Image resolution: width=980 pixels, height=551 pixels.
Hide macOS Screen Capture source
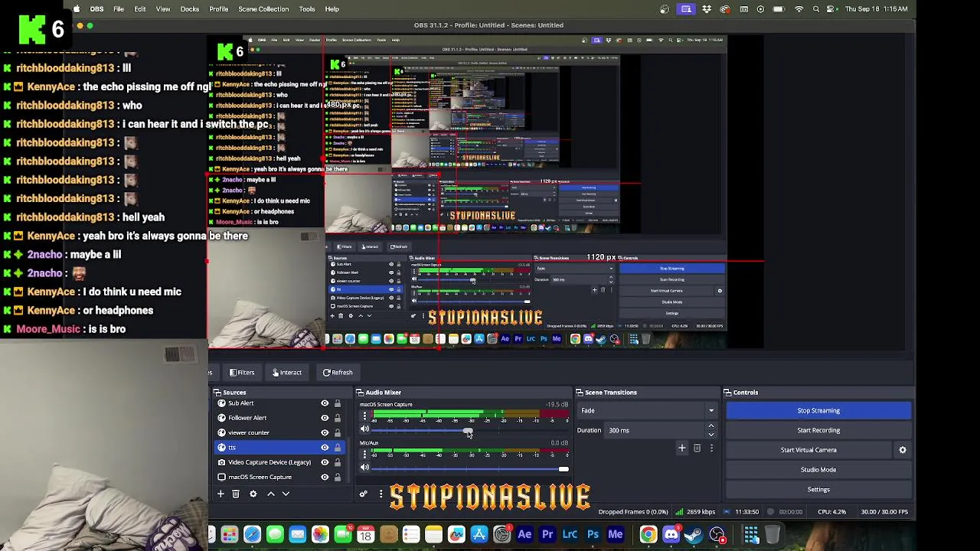click(325, 477)
